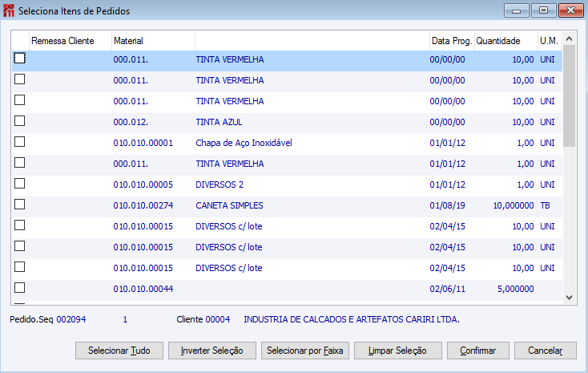This screenshot has width=588, height=373.
Task: Cancel the dialog with Cancelar
Action: coord(546,351)
